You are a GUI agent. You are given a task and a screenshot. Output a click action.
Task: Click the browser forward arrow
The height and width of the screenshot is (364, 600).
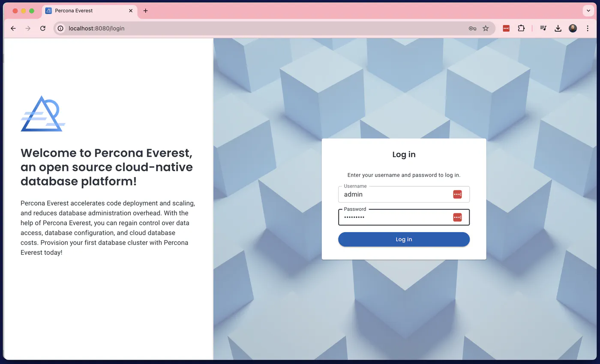coord(28,28)
